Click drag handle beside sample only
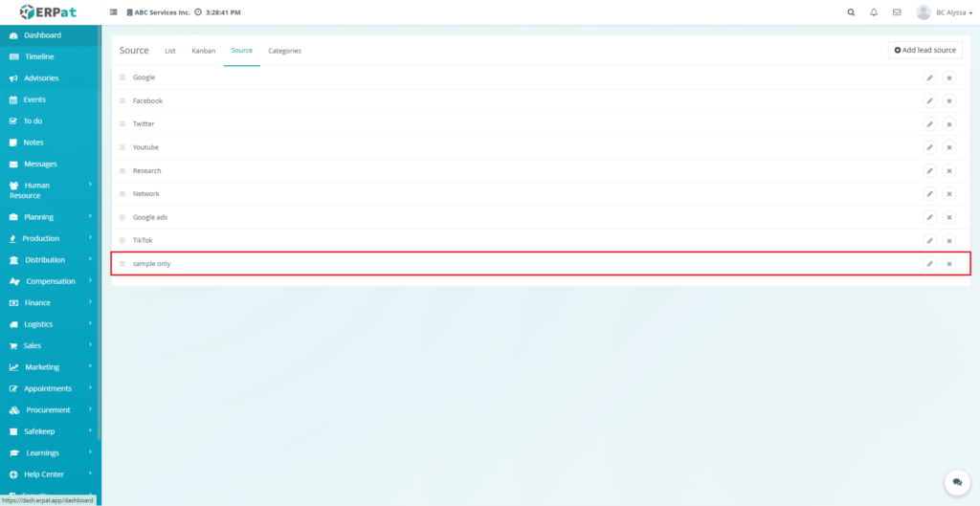Screen dimensions: 980x506 [x=122, y=264]
